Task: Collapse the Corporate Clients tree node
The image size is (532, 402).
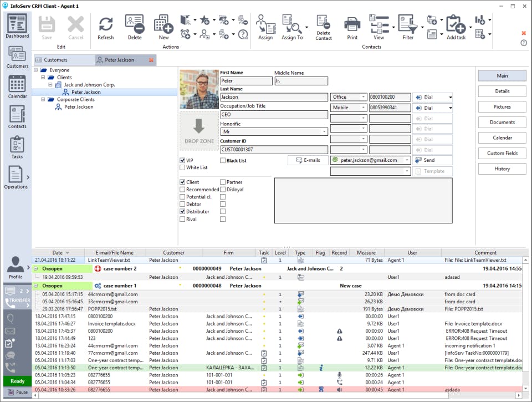Action: click(43, 99)
